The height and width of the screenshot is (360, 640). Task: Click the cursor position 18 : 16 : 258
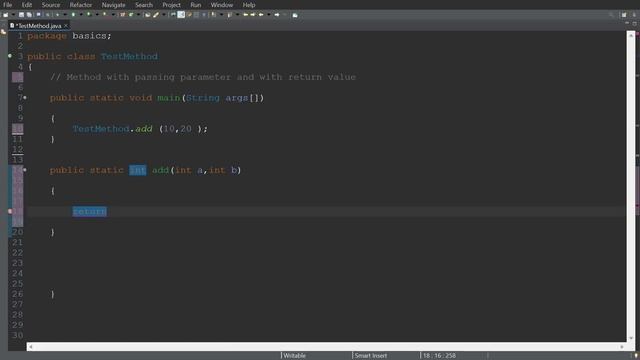[439, 356]
